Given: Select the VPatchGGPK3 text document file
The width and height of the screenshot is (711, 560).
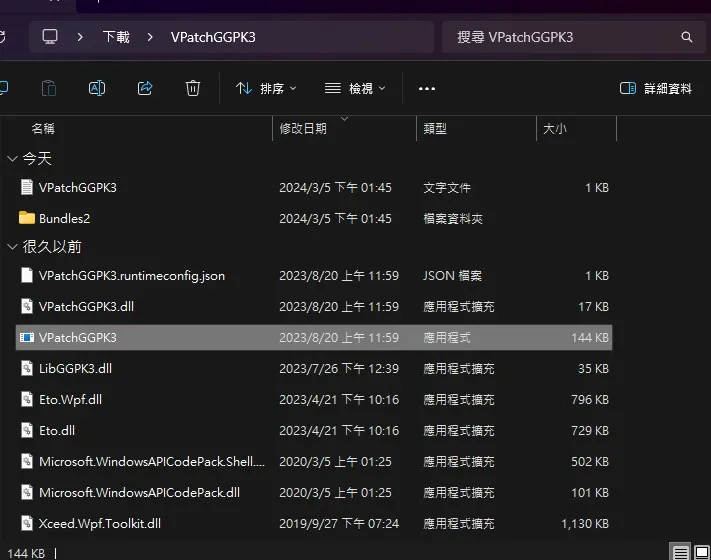Looking at the screenshot, I should coord(314,188).
